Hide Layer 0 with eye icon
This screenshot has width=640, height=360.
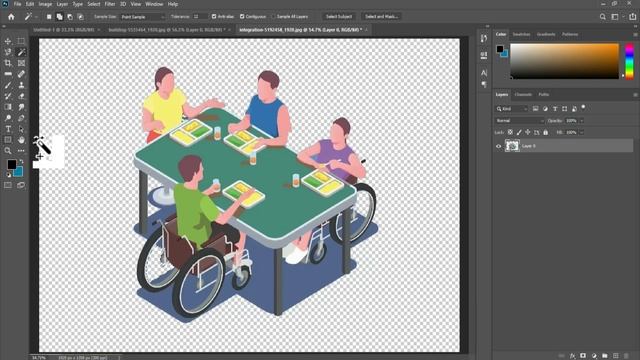pyautogui.click(x=498, y=146)
